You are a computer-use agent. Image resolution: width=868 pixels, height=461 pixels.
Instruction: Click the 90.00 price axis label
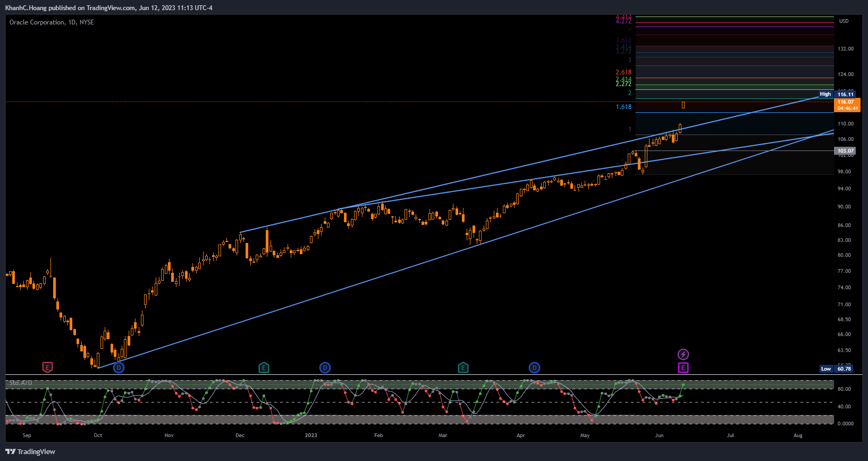(844, 207)
